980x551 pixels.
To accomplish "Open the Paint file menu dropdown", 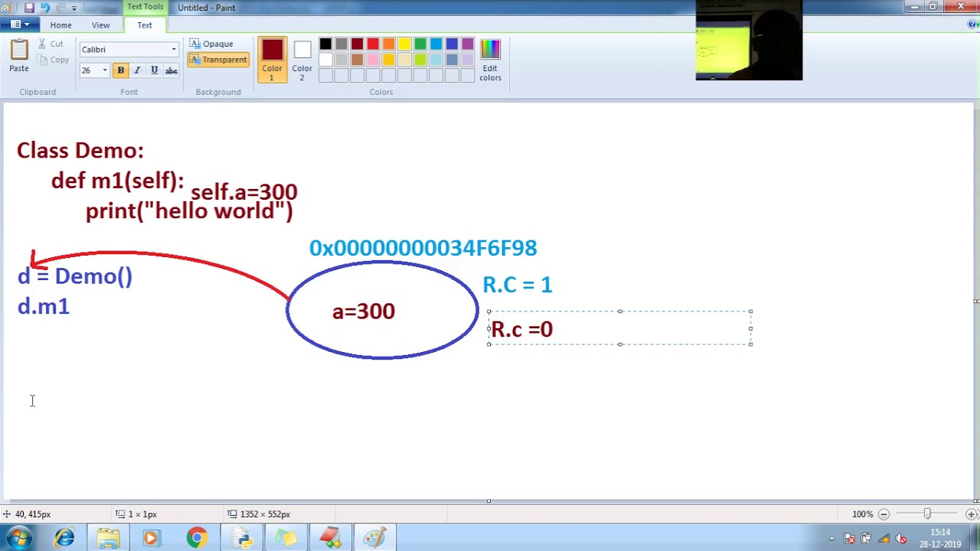I will tap(19, 24).
